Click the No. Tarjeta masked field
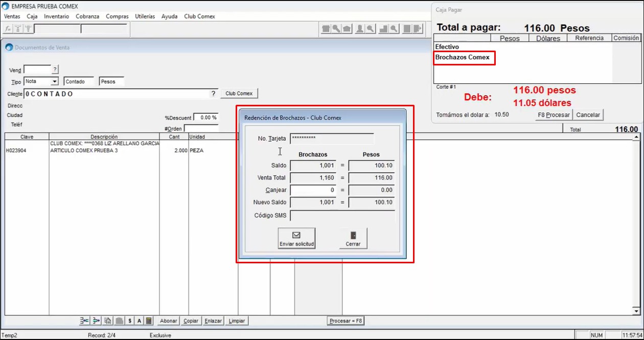This screenshot has width=644, height=340. (x=332, y=139)
